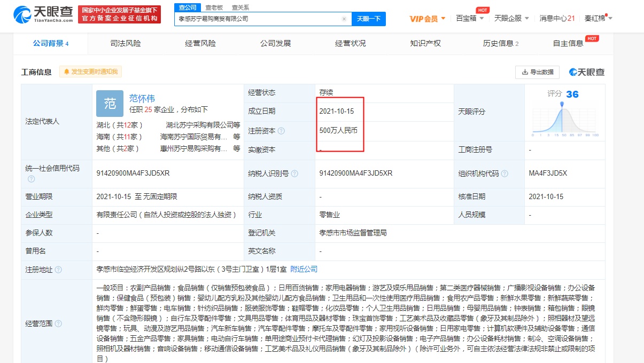Click the help icon beside 组织机构代码
Screen dimensions: 644x363
(505, 173)
